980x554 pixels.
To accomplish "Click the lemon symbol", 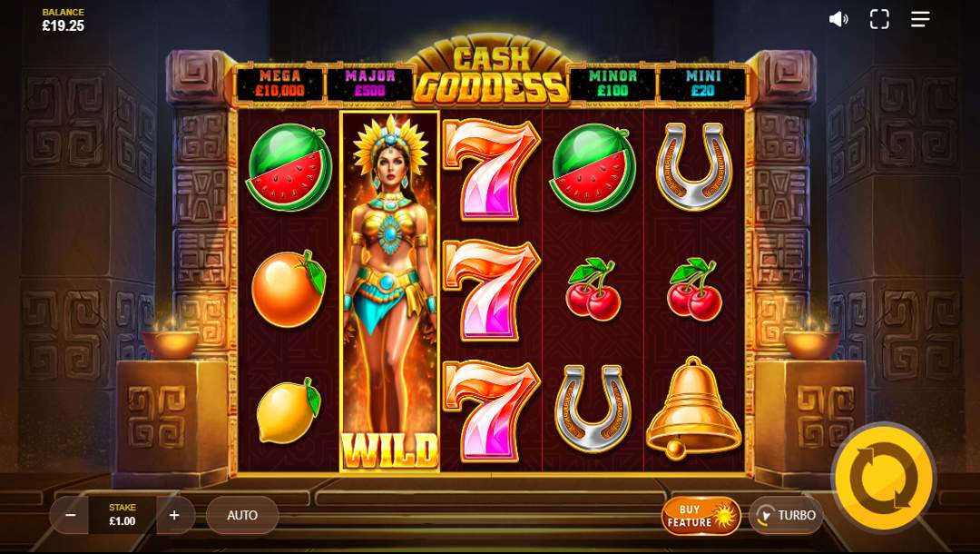I will click(x=289, y=411).
